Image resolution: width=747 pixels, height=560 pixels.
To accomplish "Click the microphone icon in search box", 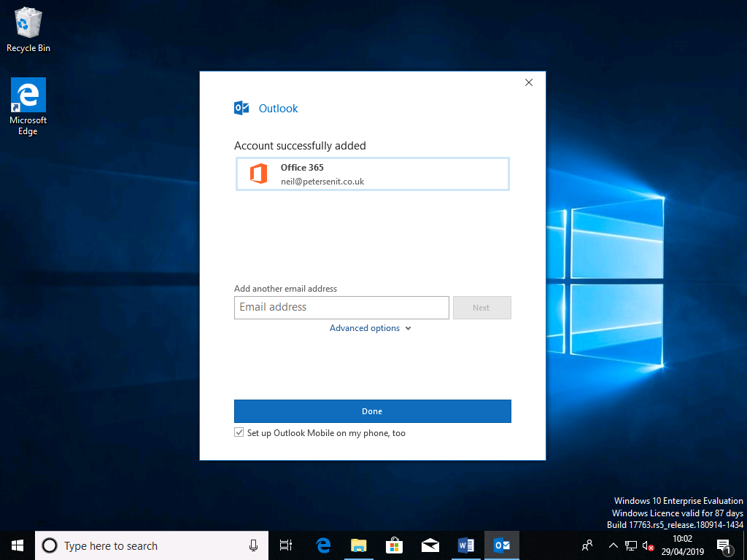I will [x=253, y=545].
